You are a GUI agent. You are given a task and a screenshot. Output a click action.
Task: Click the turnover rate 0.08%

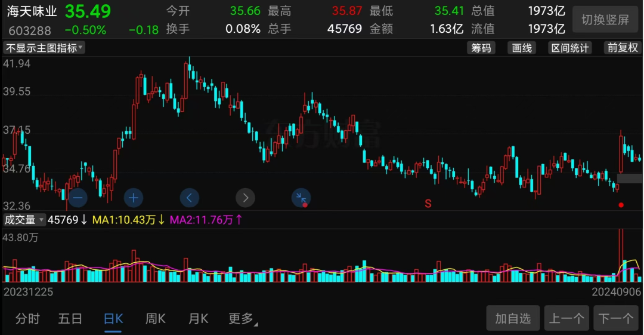tap(243, 29)
